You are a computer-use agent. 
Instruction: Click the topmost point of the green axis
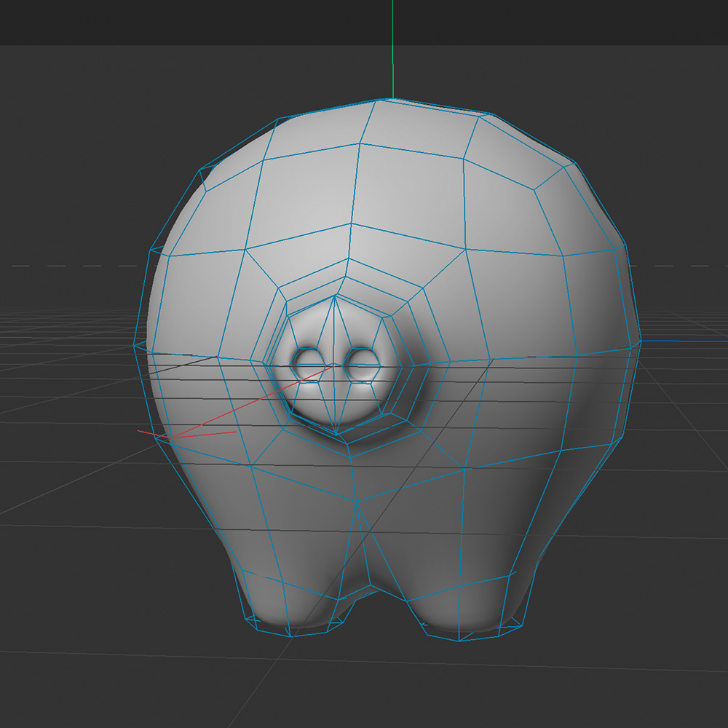(x=392, y=4)
